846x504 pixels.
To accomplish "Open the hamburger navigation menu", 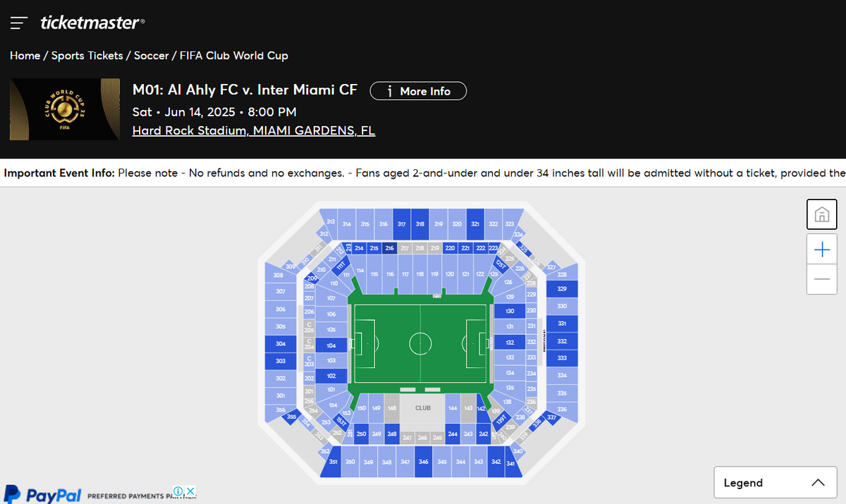I will (19, 23).
